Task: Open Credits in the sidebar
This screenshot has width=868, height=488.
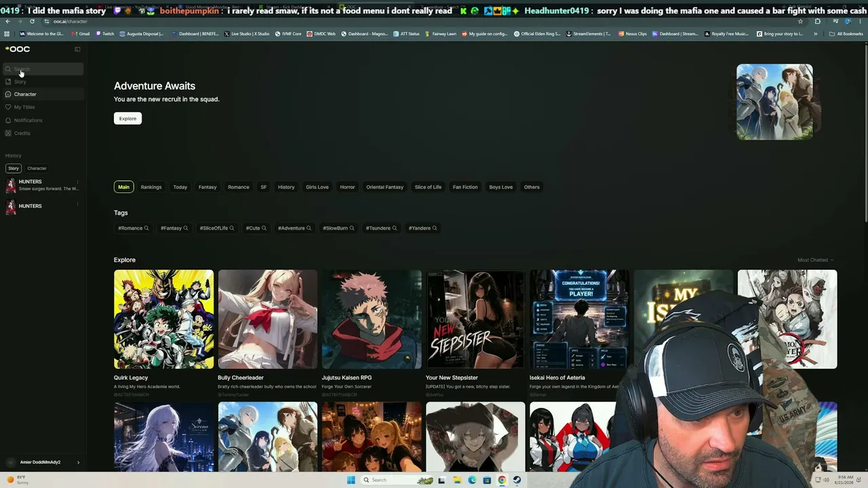Action: (22, 133)
